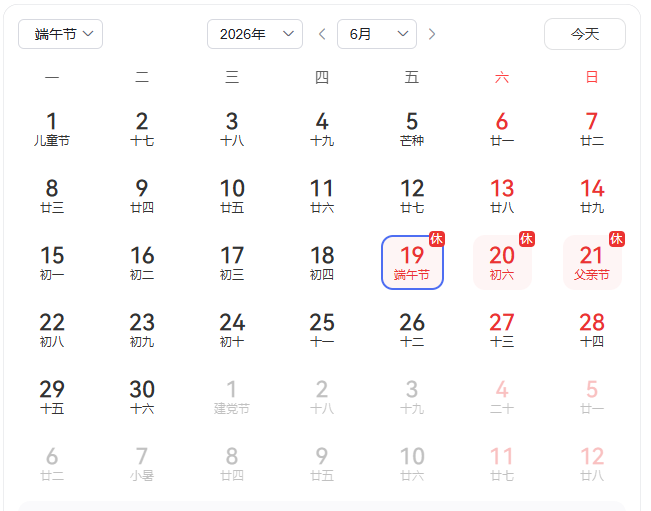Jump to July 1 建党节

[232, 396]
